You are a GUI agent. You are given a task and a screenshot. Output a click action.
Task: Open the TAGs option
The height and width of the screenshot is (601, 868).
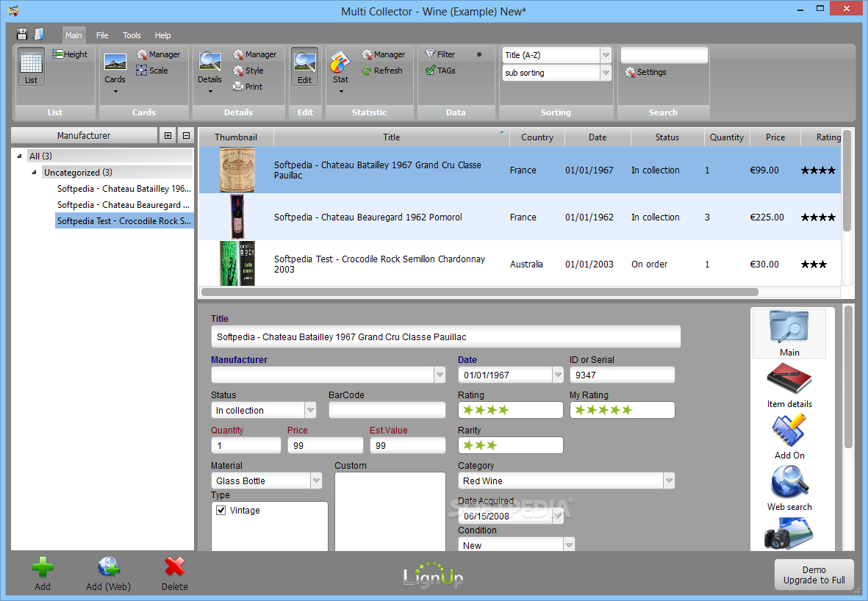(x=441, y=71)
